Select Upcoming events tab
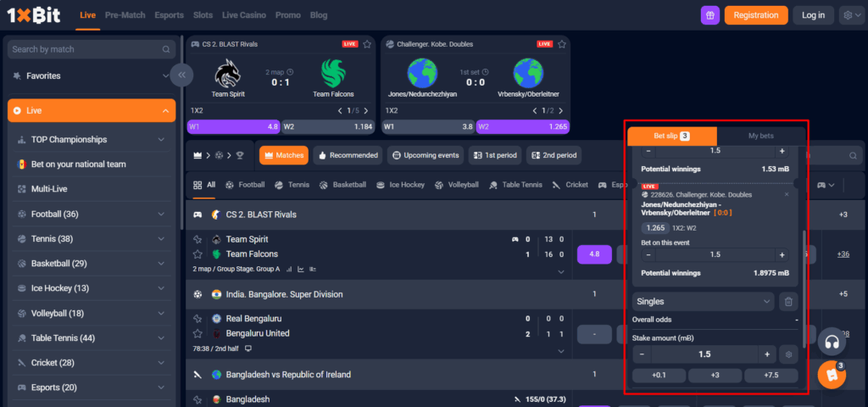Viewport: 868px width, 407px height. (426, 156)
